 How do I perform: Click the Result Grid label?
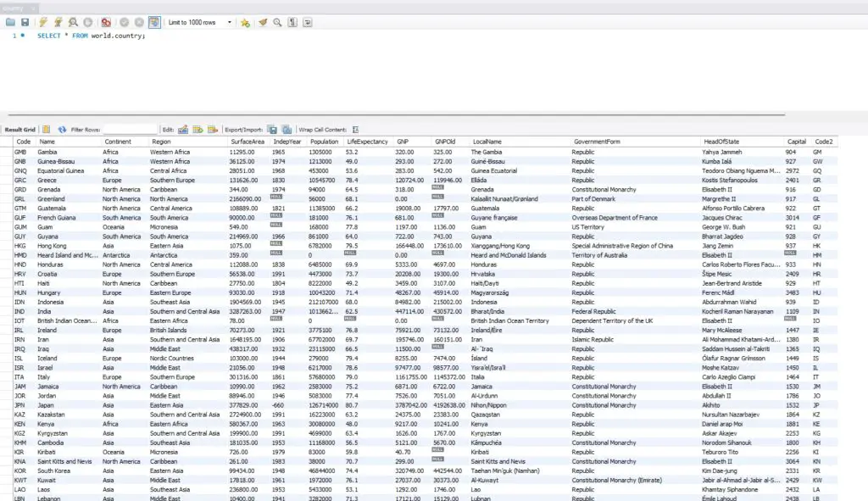click(x=20, y=130)
